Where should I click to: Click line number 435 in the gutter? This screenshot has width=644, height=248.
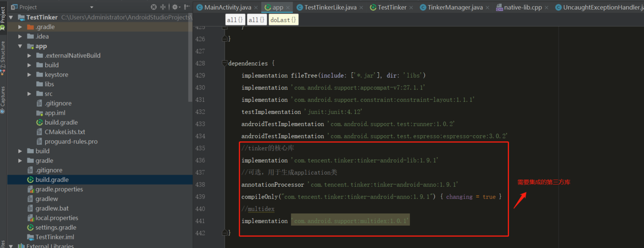pos(200,148)
